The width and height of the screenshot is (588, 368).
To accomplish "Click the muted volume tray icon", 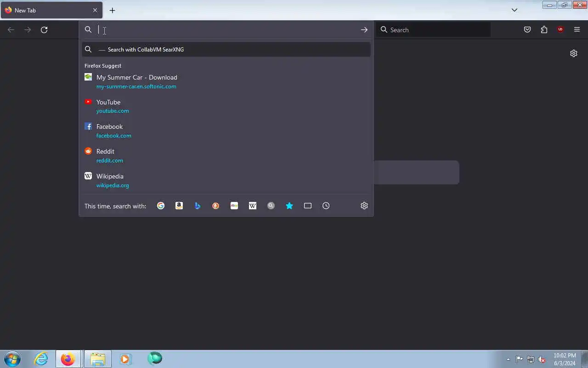I will pos(542,359).
